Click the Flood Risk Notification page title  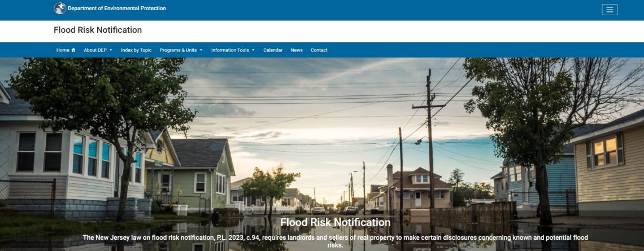pos(98,30)
